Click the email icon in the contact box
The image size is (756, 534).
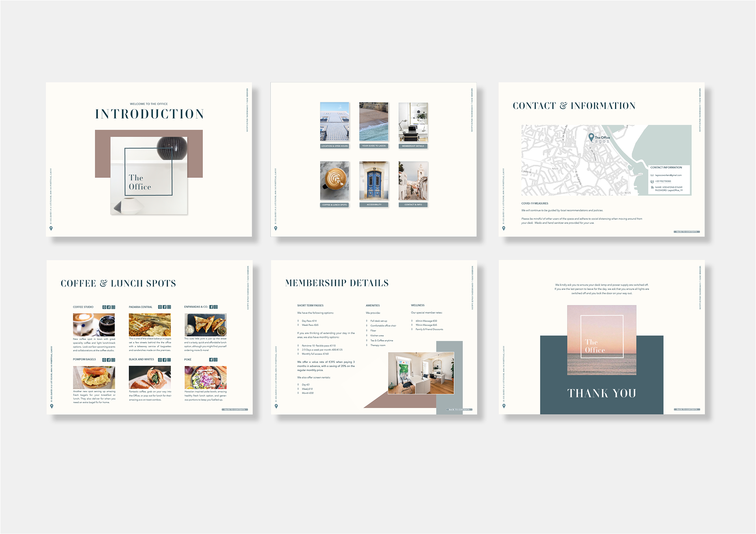click(x=652, y=175)
